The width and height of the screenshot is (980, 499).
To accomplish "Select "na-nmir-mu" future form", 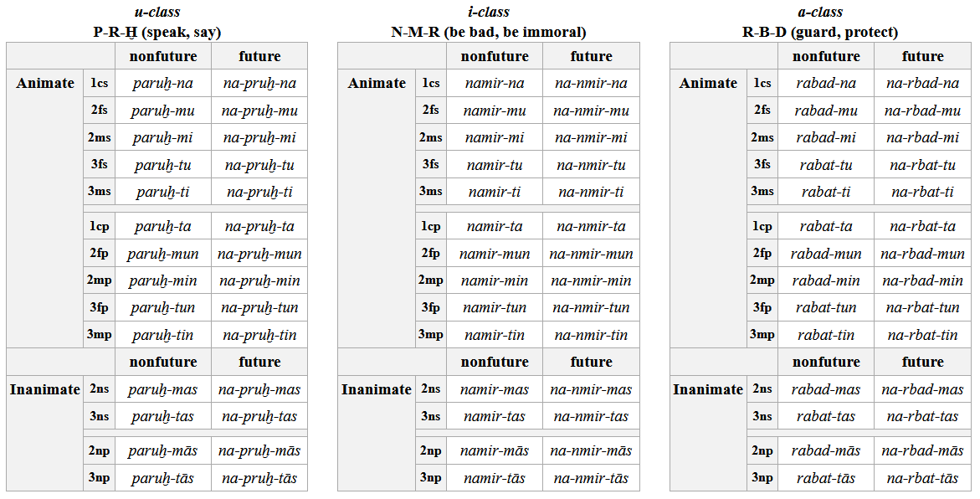I will (591, 111).
